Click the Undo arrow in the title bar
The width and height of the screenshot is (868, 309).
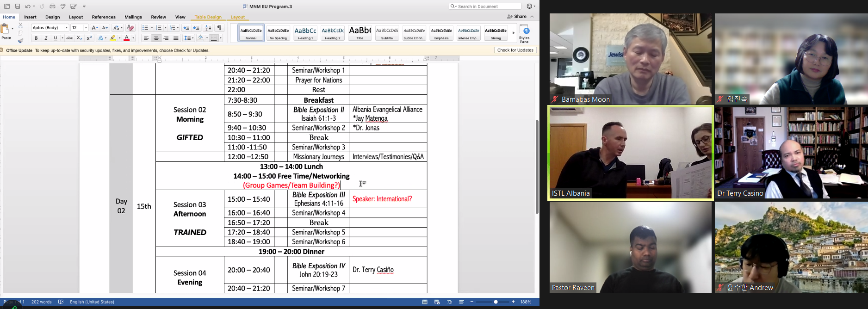click(28, 6)
